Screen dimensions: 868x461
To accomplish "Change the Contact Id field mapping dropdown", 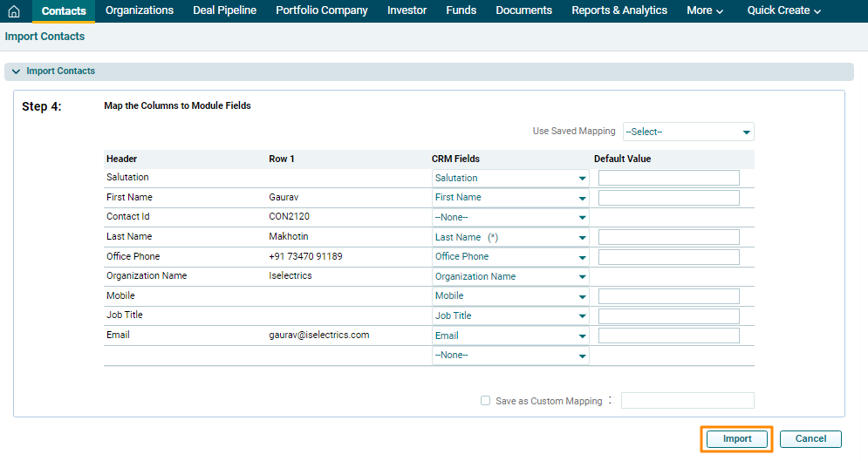I will (510, 217).
